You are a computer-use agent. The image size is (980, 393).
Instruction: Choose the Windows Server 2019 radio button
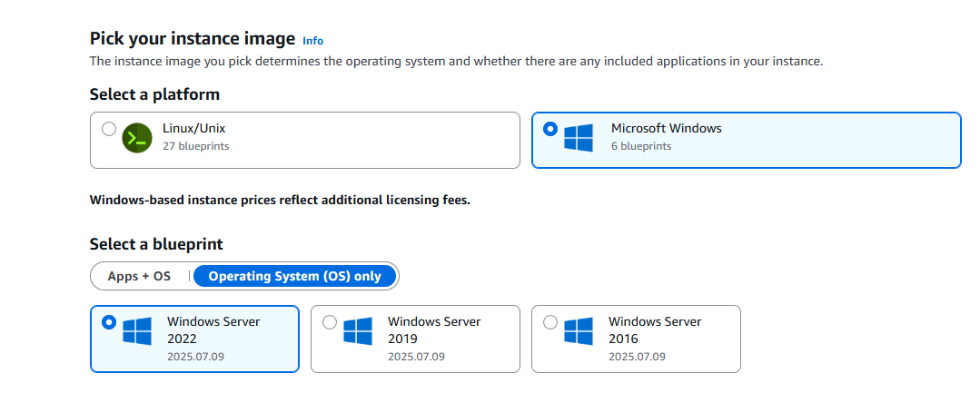[x=330, y=322]
